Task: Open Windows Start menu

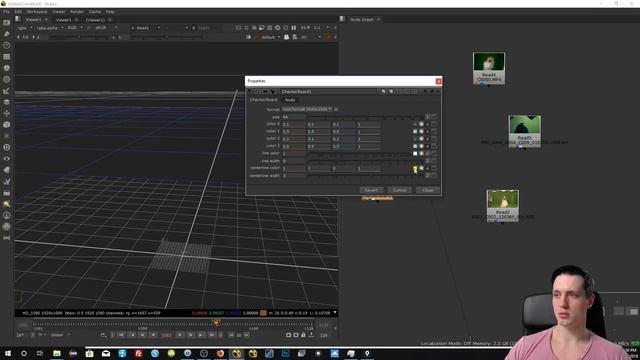Action: click(x=8, y=353)
